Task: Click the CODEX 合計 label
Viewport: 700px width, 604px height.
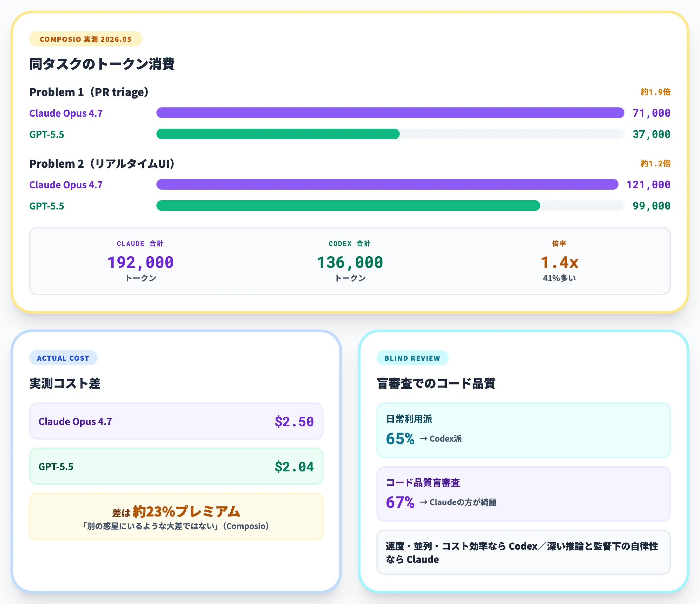Action: 350,243
